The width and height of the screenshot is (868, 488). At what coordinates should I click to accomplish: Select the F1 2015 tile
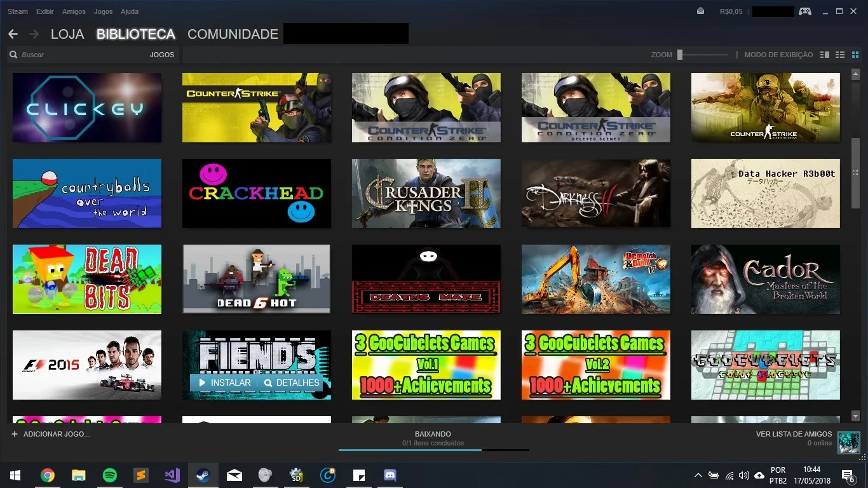(x=87, y=365)
